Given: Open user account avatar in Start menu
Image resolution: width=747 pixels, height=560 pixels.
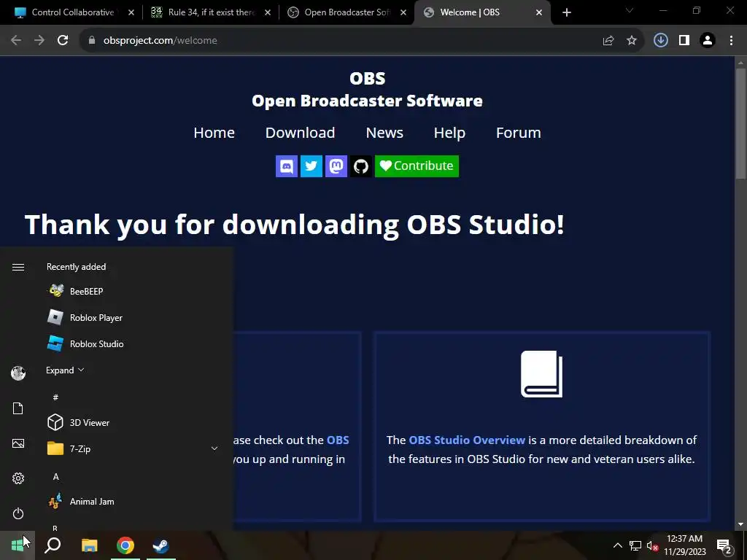Looking at the screenshot, I should point(18,373).
